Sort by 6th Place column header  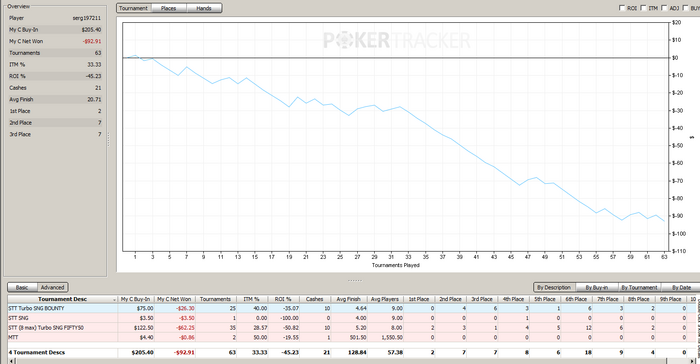[576, 299]
